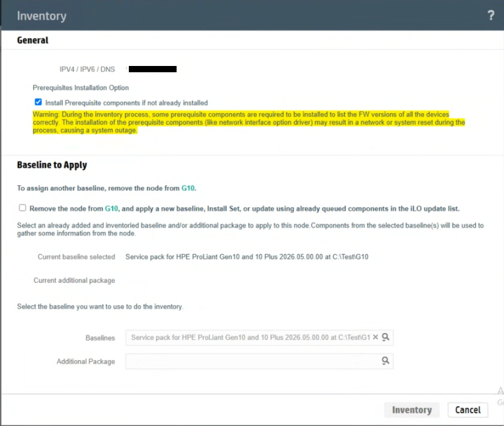Viewport: 504px width, 426px height.
Task: Click the 'General' section heading
Action: tap(33, 40)
